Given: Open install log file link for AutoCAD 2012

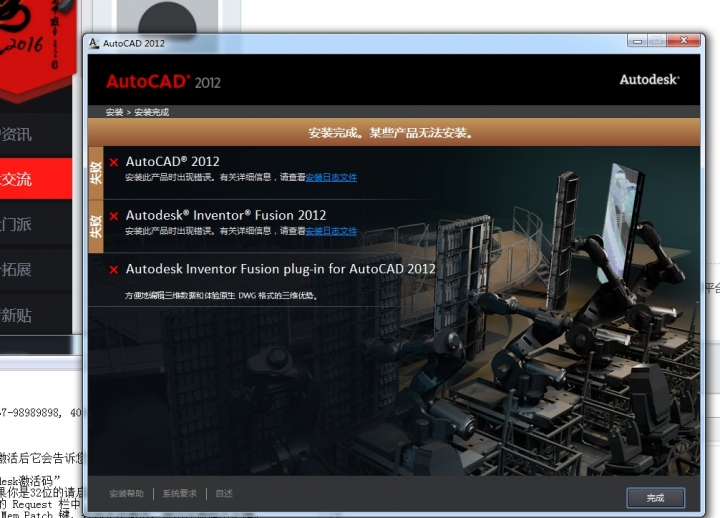Looking at the screenshot, I should pos(331,177).
